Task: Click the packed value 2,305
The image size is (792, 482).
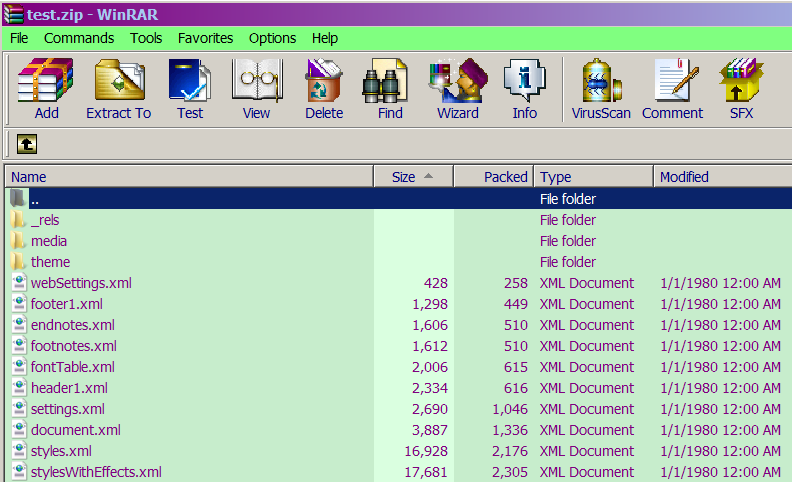Action: point(510,472)
